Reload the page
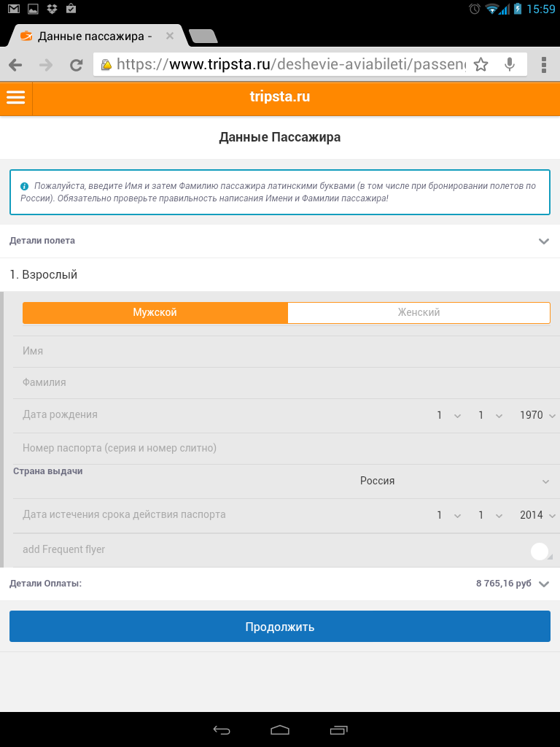The image size is (560, 747). (76, 65)
